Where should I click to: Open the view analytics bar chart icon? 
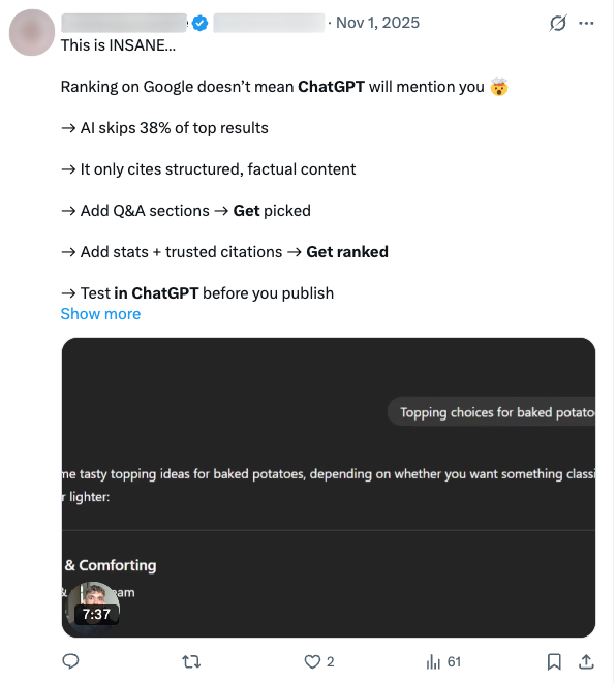point(433,662)
